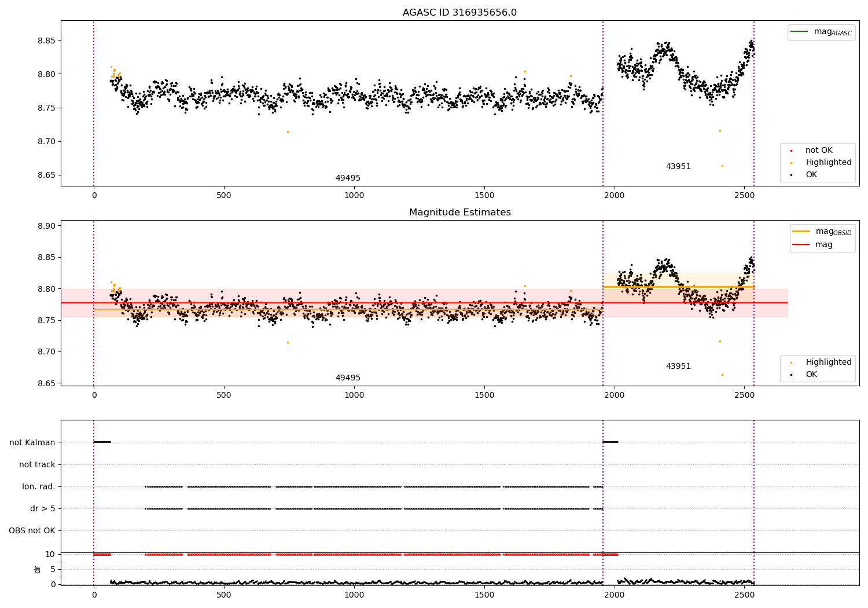Click the "8.90" y-axis tick label
Viewport: 868px width, 608px height.
46,226
